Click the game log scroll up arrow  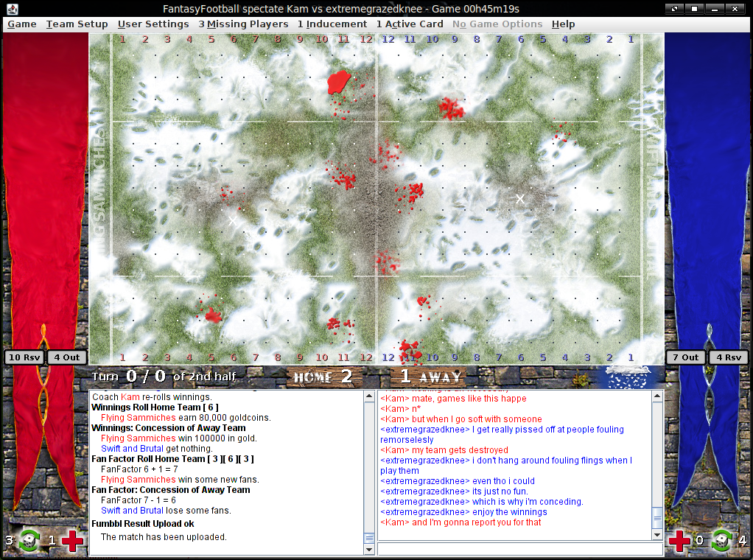coord(369,396)
